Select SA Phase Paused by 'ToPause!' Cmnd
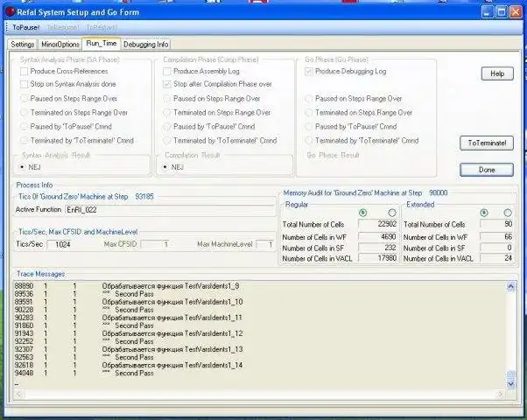Image resolution: width=527 pixels, height=420 pixels. 24,127
